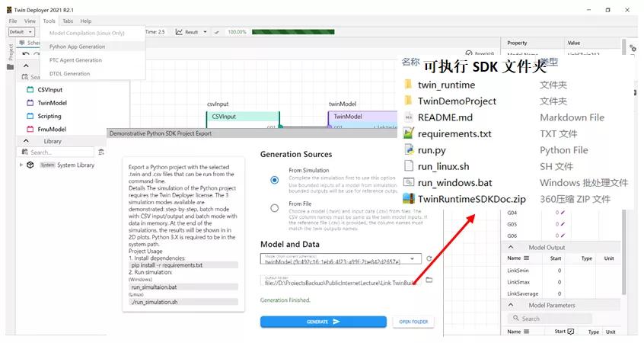Screen dimensions: 644x343
Task: Expand the System Library tree node
Action: point(21,165)
